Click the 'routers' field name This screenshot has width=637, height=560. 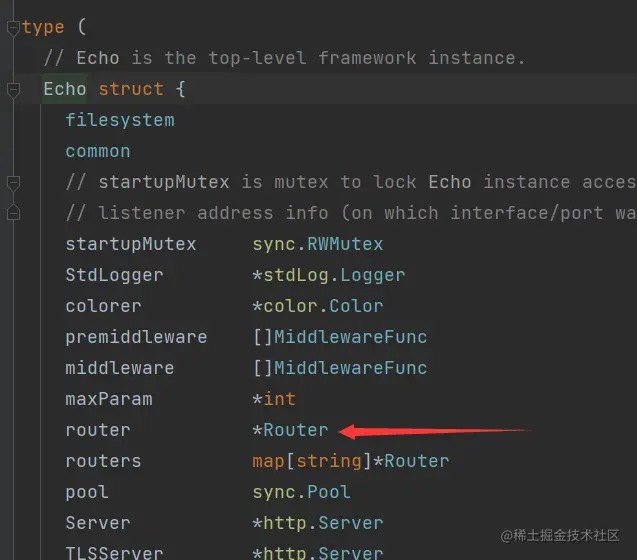pos(104,461)
